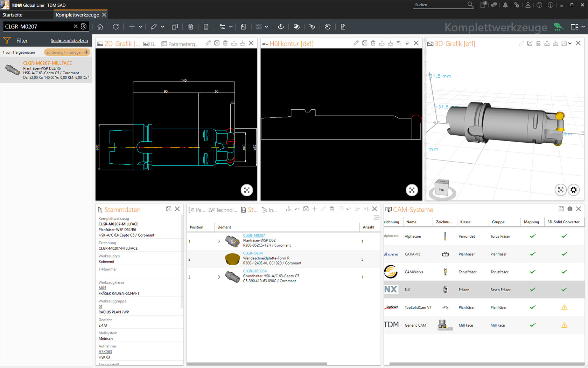This screenshot has width=588, height=368.
Task: Click the Generic CAM 3D-Solid Converter warning icon
Action: pos(564,325)
